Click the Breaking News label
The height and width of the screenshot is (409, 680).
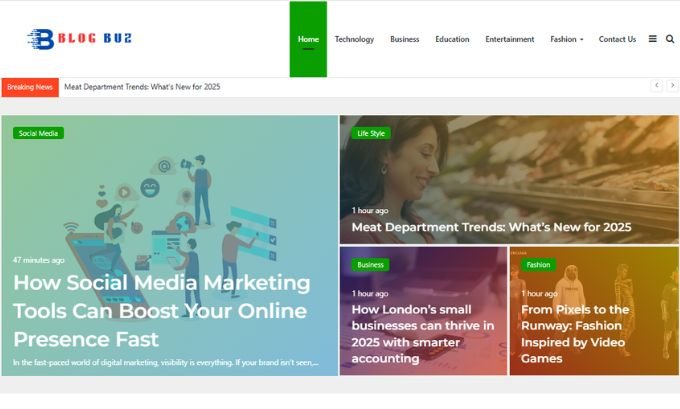[x=30, y=87]
